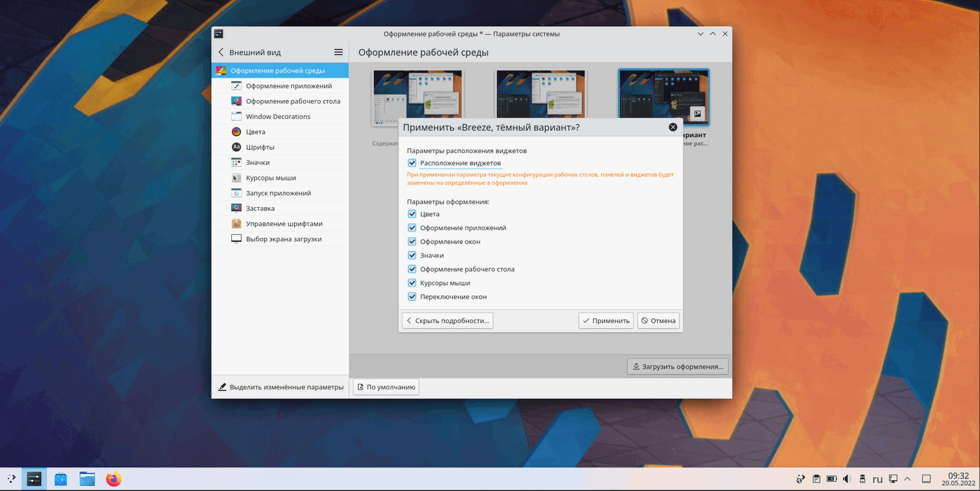Select the first light theme thumbnail
980x491 pixels.
pos(417,97)
